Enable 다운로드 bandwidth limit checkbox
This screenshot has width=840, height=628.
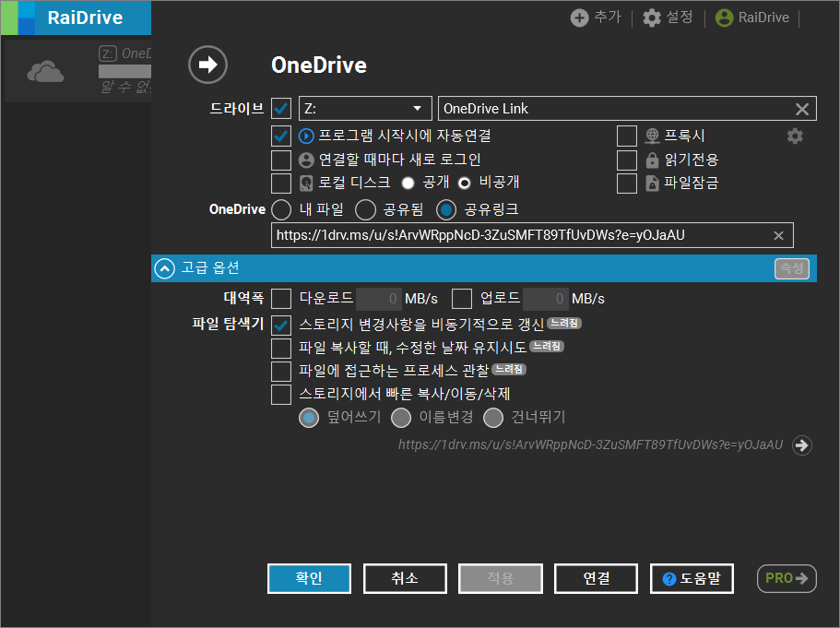tap(281, 299)
